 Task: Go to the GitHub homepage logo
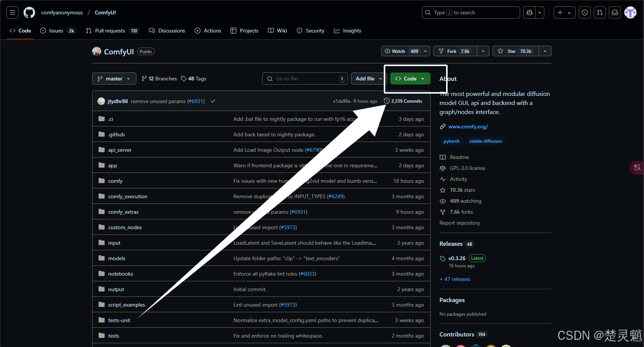click(x=29, y=12)
